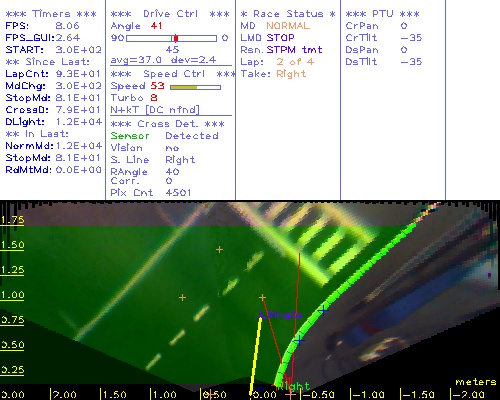The image size is (500, 400).
Task: Click the orange plus marker nearest the top of the view
Action: coord(219,249)
